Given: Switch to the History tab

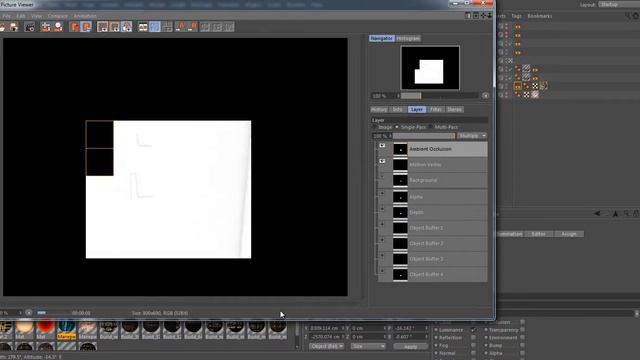Looking at the screenshot, I should tap(379, 109).
